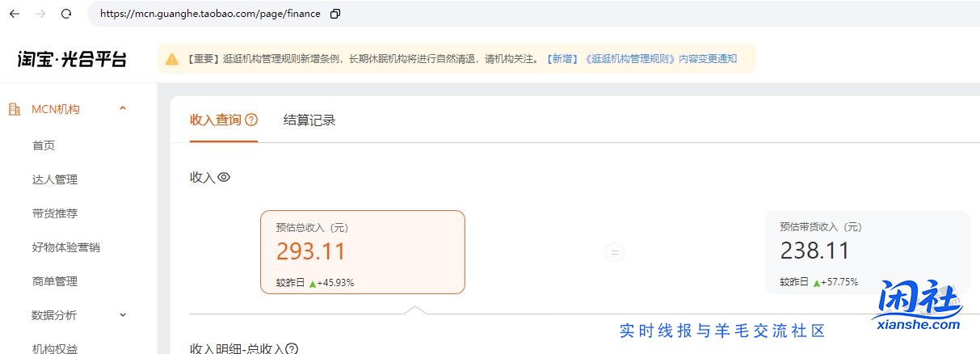Open 好物体验营销 in sidebar
980x354 pixels.
point(66,247)
